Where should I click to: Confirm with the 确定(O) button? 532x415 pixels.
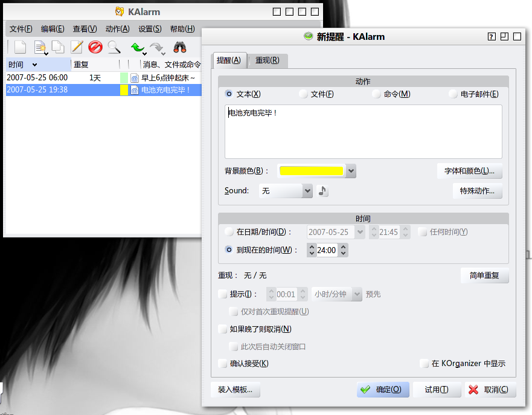(383, 390)
